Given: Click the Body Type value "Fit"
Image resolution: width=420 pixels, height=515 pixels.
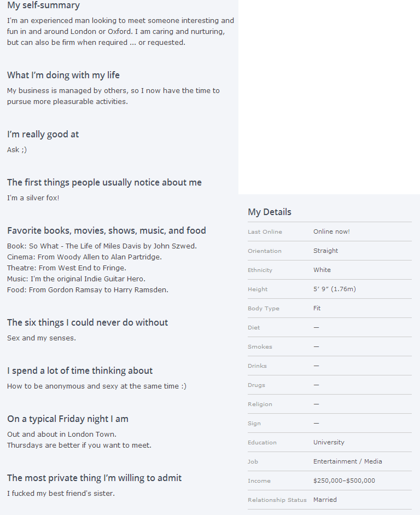Looking at the screenshot, I should point(317,308).
